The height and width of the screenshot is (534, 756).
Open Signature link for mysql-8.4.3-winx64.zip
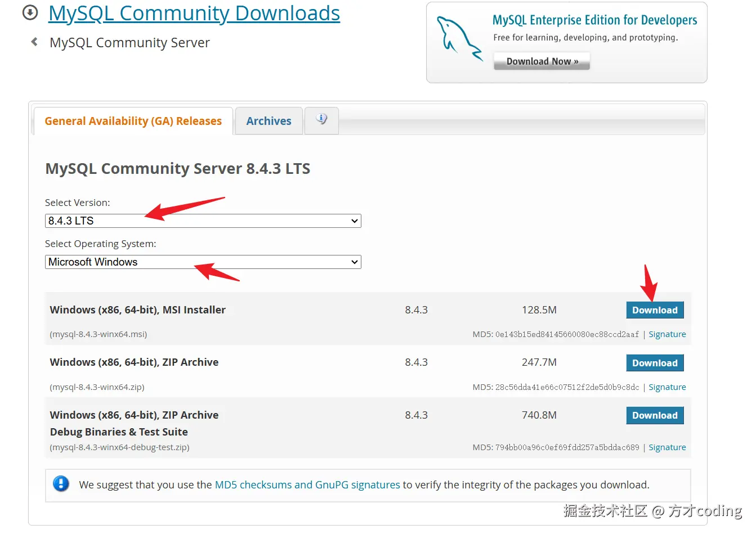(x=667, y=387)
